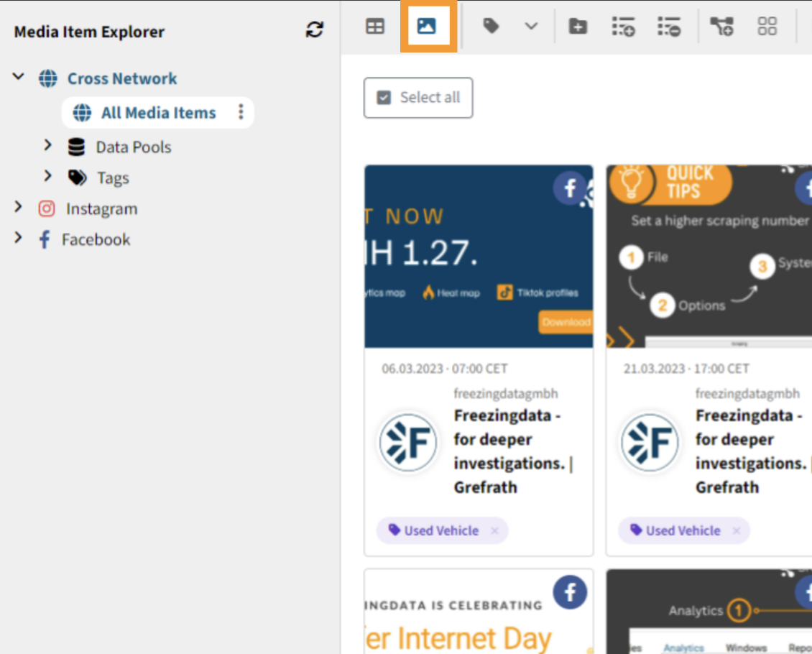
Task: Toggle the Select all checkbox
Action: 384,97
